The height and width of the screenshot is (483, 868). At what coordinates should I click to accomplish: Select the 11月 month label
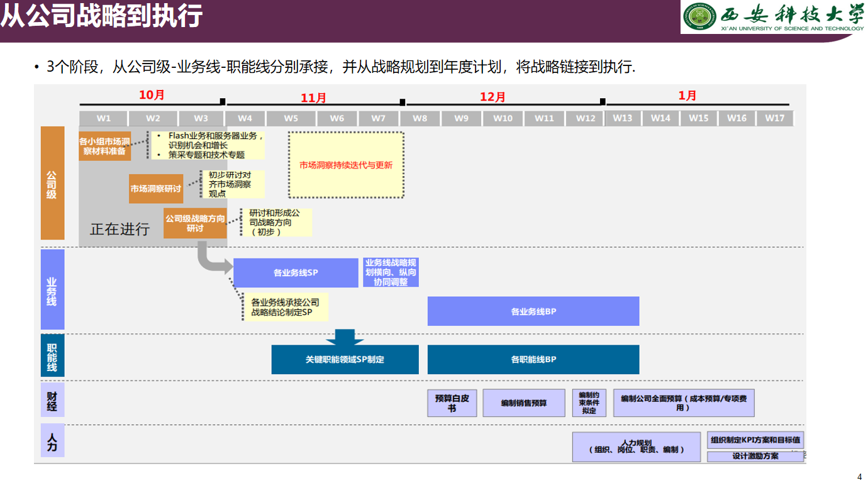tap(313, 97)
